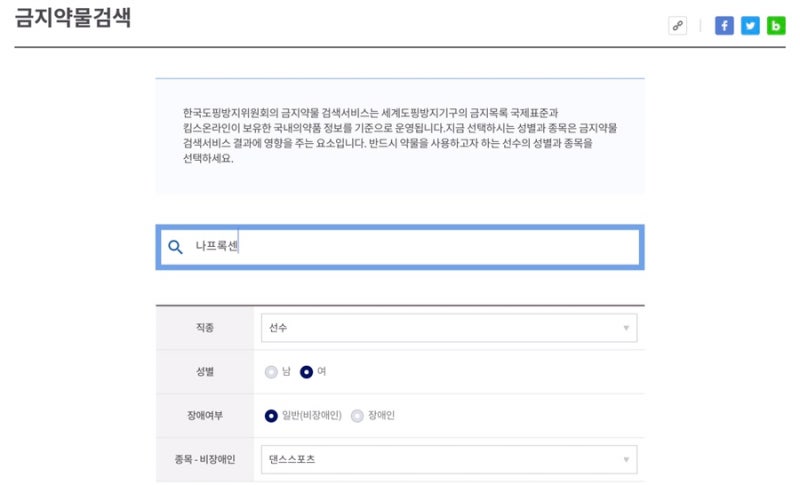
Task: Click the 성별 row label
Action: [205, 372]
